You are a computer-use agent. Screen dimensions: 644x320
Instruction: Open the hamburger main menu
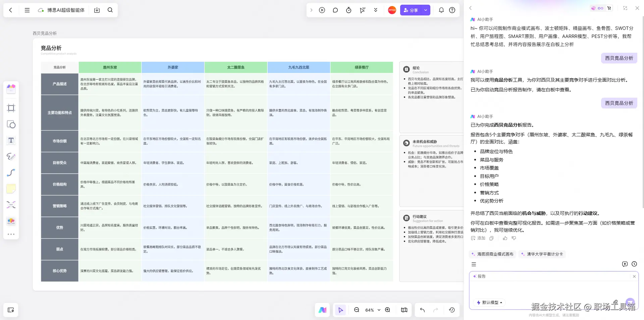tap(27, 10)
